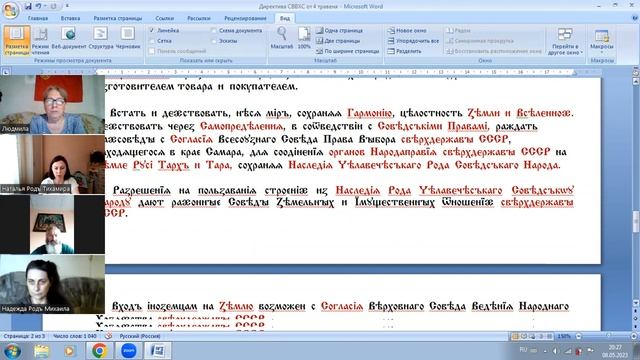Open Zoom app from taskbar

(x=129, y=351)
